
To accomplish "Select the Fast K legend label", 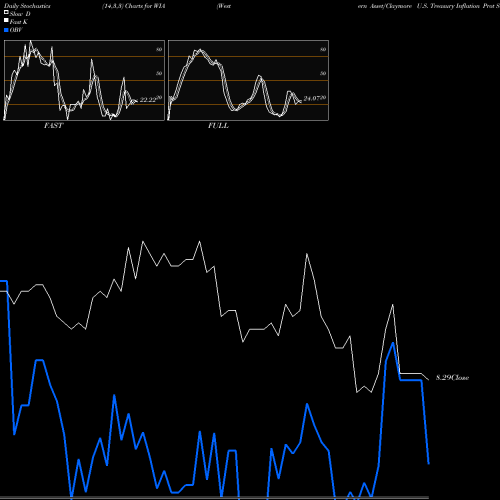I will [x=19, y=22].
